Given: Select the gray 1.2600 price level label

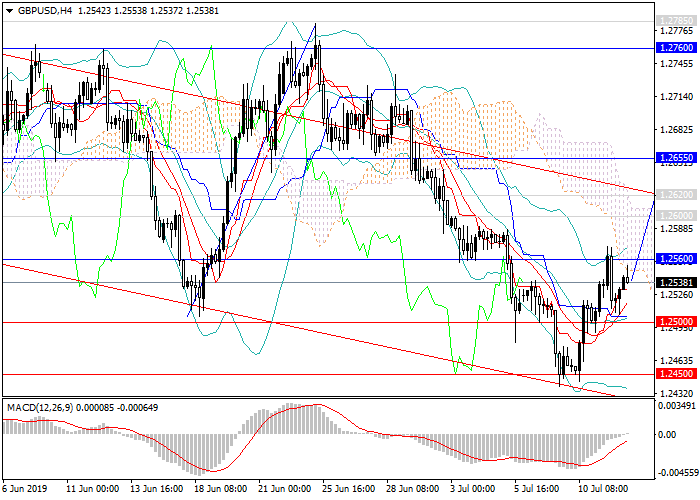Looking at the screenshot, I should [676, 216].
